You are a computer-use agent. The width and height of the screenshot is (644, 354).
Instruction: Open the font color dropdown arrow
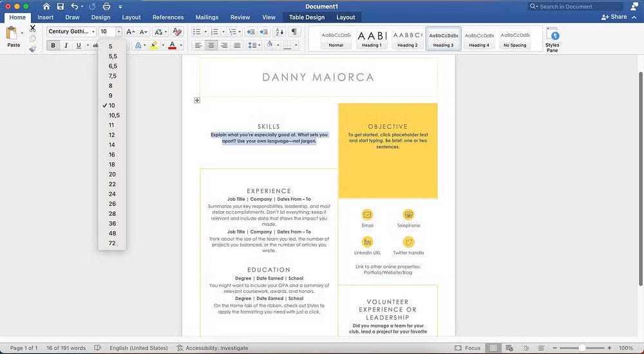click(x=181, y=46)
